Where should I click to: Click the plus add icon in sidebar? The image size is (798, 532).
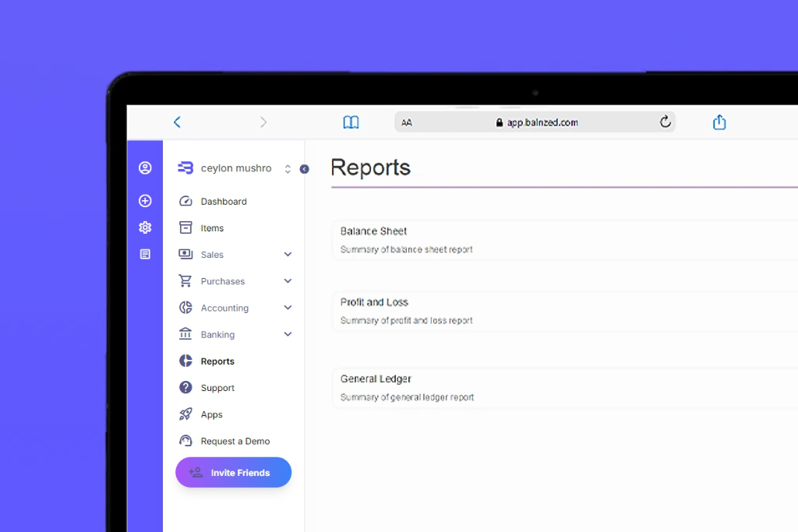point(145,201)
